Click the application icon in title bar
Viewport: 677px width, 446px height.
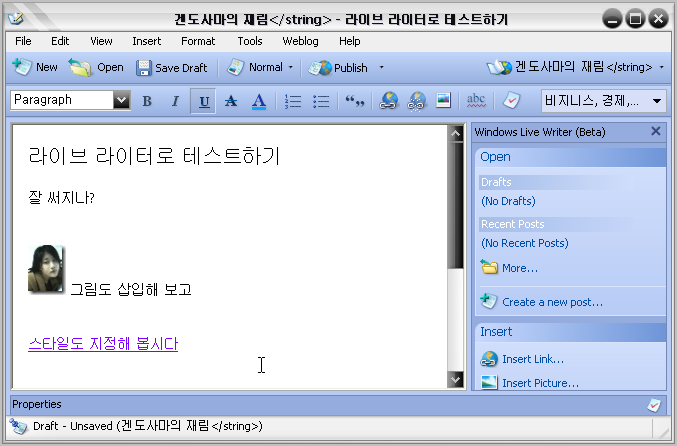(x=16, y=18)
